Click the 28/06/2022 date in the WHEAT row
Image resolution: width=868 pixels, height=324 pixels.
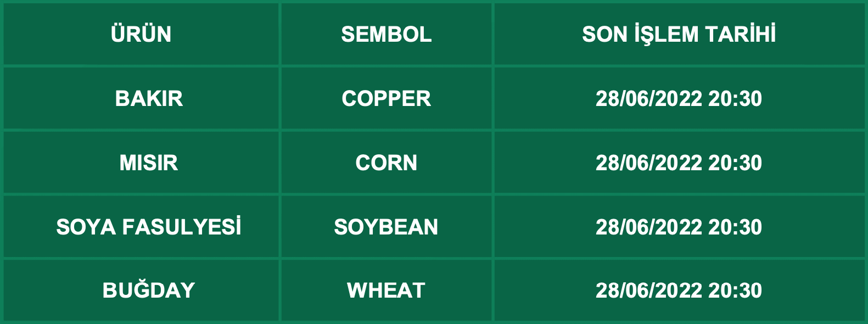[x=648, y=290]
